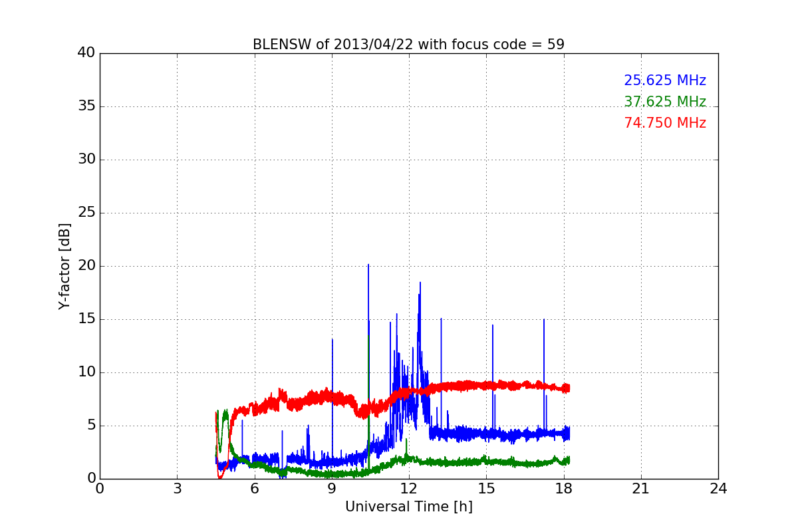This screenshot has width=798, height=532.
Task: Click the y-axis tick label "5"
Action: coord(91,426)
